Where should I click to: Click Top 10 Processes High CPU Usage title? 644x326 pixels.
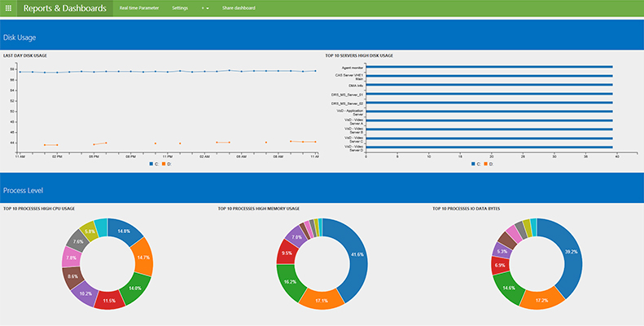[39, 209]
